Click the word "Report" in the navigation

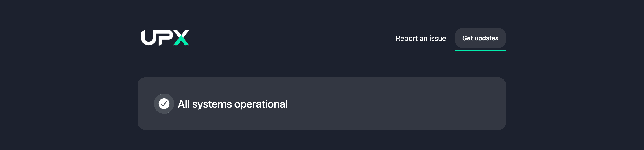pos(407,39)
